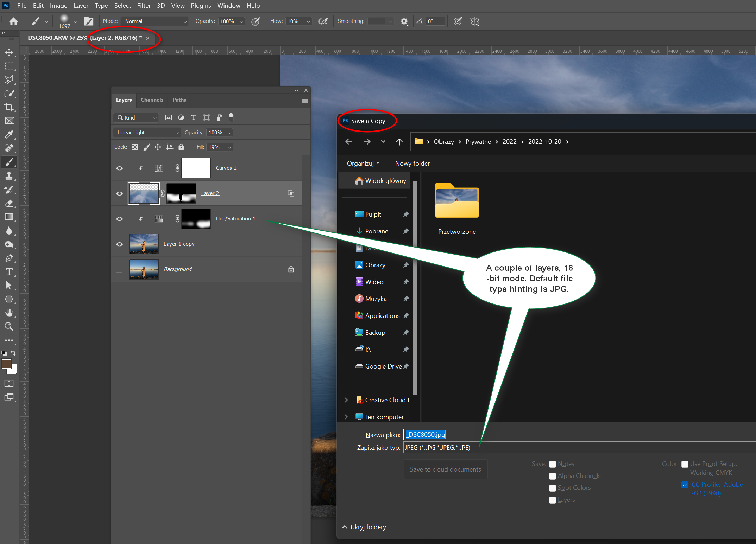Switch to the Channels tab
Image resolution: width=756 pixels, height=544 pixels.
click(152, 100)
